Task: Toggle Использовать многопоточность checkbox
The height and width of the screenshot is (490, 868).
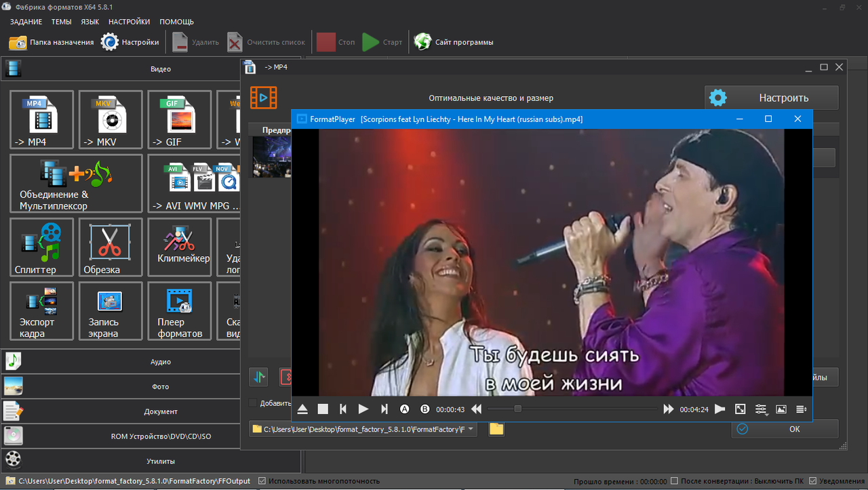Action: click(263, 481)
